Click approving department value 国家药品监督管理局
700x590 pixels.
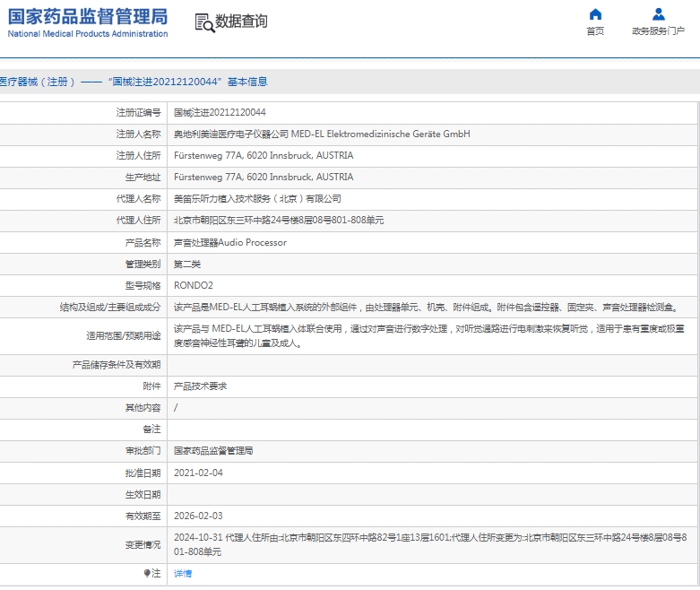pos(213,451)
